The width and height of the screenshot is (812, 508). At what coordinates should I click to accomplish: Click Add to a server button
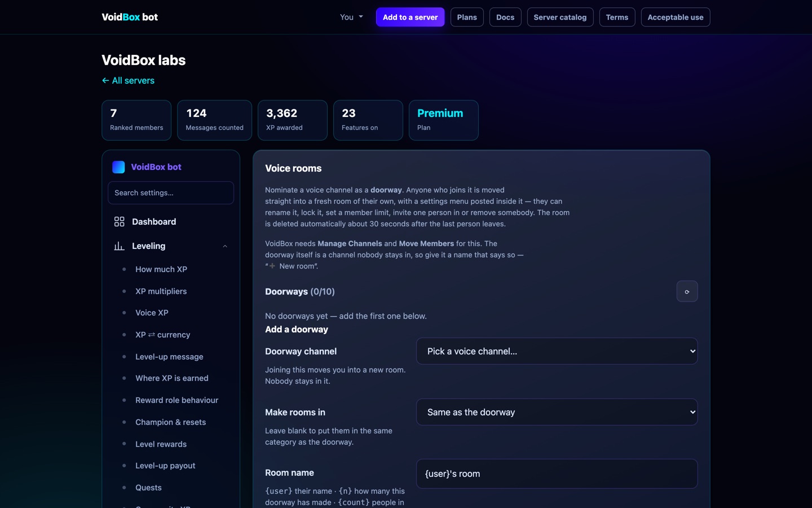pyautogui.click(x=410, y=17)
